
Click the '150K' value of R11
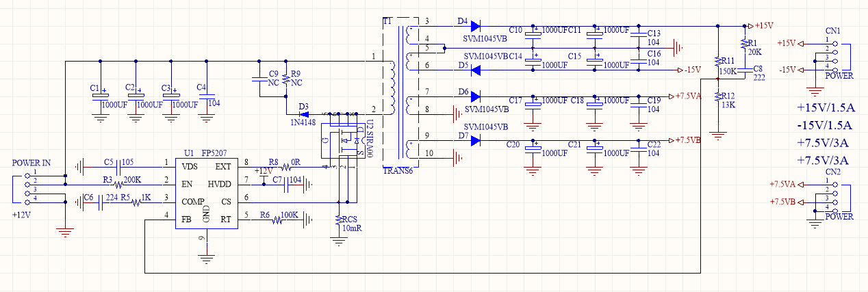click(x=727, y=70)
